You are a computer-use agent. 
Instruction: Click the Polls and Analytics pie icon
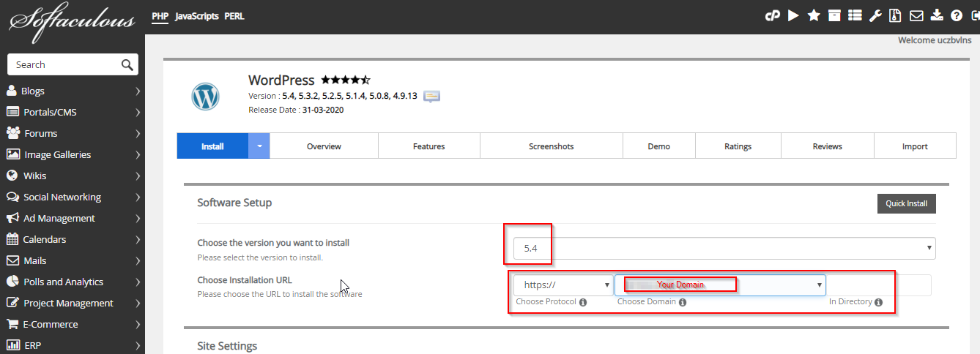tap(12, 282)
